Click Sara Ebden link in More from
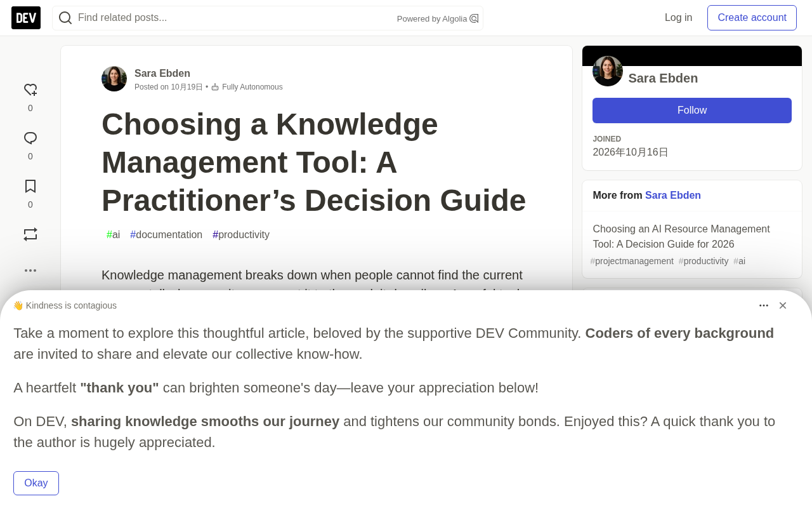This screenshot has width=812, height=508. click(x=673, y=196)
